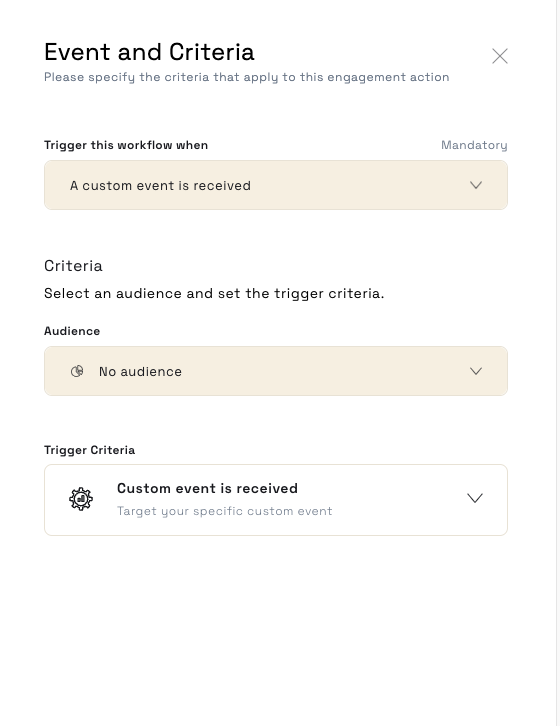Choose the 'No audience' text

click(x=140, y=371)
